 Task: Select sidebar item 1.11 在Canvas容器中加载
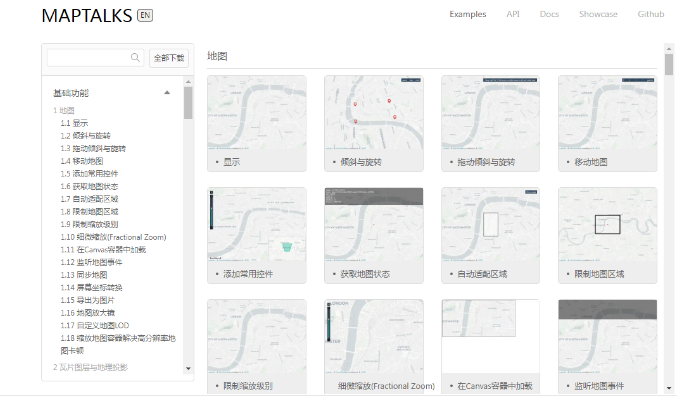(103, 250)
